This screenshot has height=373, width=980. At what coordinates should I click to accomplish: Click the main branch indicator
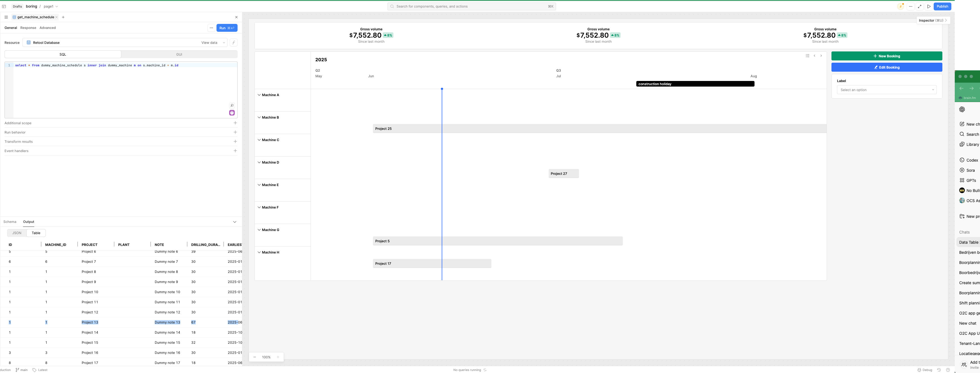click(22, 370)
